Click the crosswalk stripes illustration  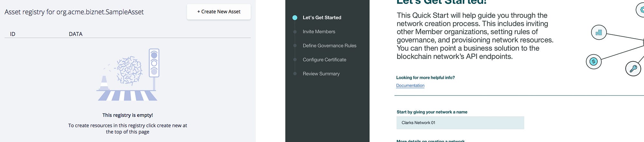tap(127, 96)
